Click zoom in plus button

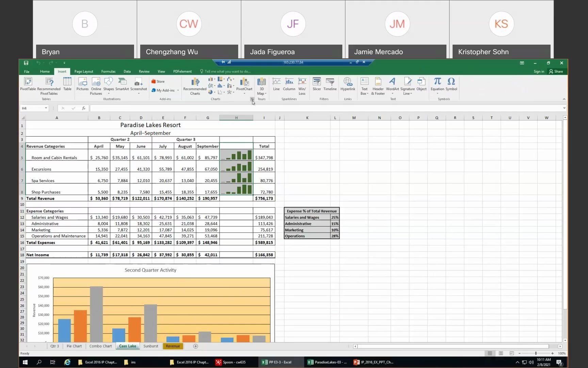pyautogui.click(x=552, y=353)
